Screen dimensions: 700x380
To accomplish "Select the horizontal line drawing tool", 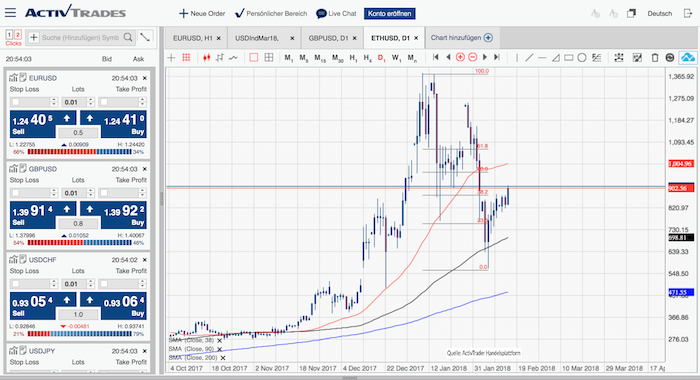I will tap(542, 58).
